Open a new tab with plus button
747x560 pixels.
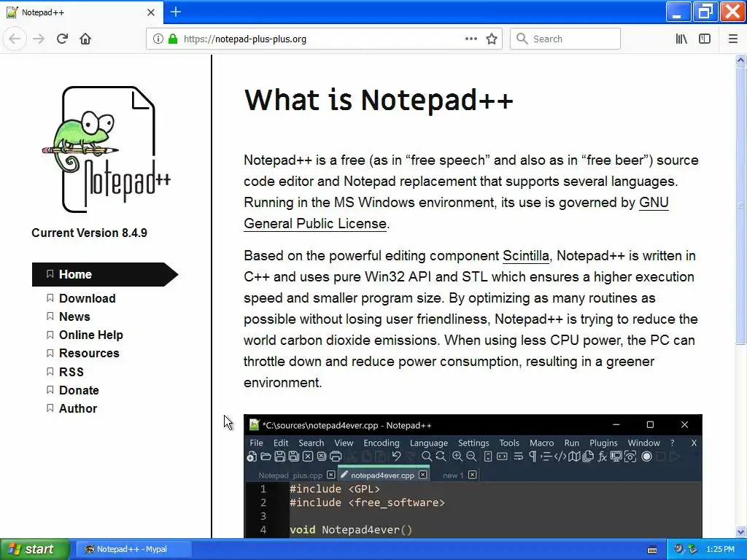click(x=176, y=12)
